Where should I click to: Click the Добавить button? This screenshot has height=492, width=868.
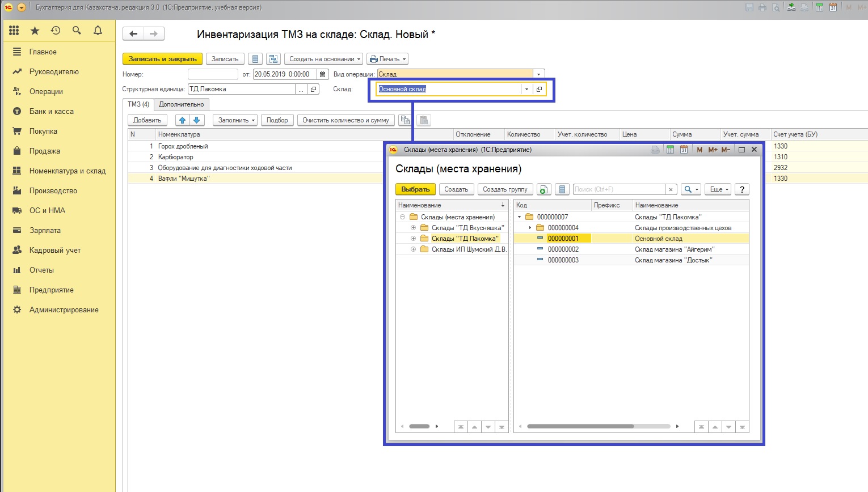[148, 120]
